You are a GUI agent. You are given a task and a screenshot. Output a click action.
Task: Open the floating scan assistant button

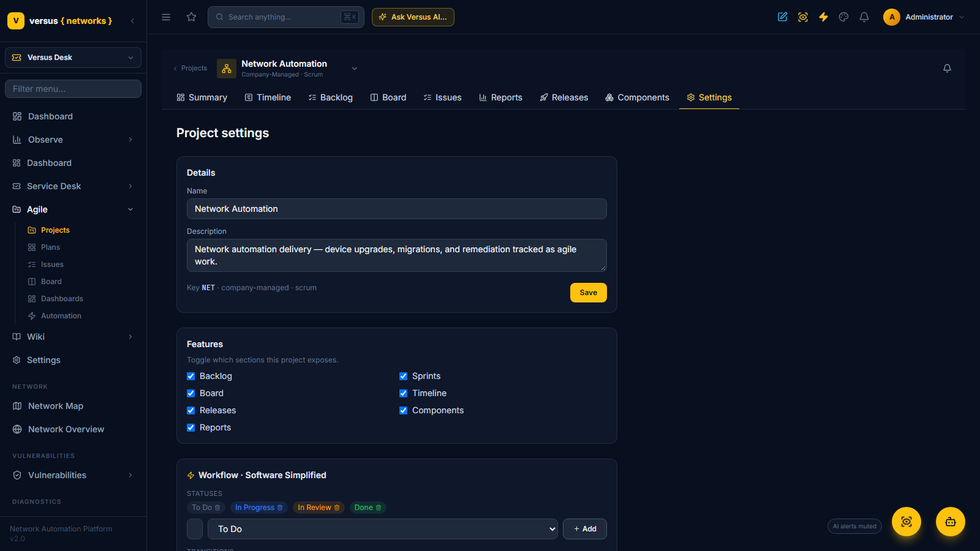tap(907, 522)
